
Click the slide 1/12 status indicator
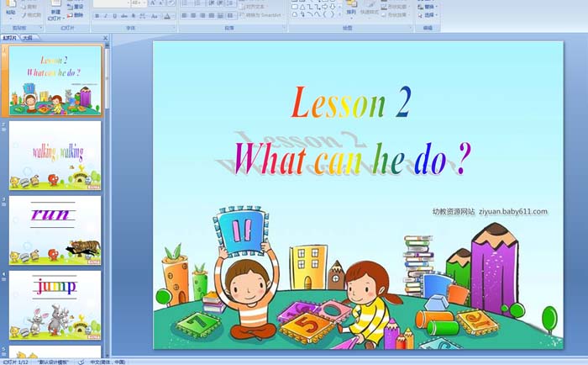point(15,362)
